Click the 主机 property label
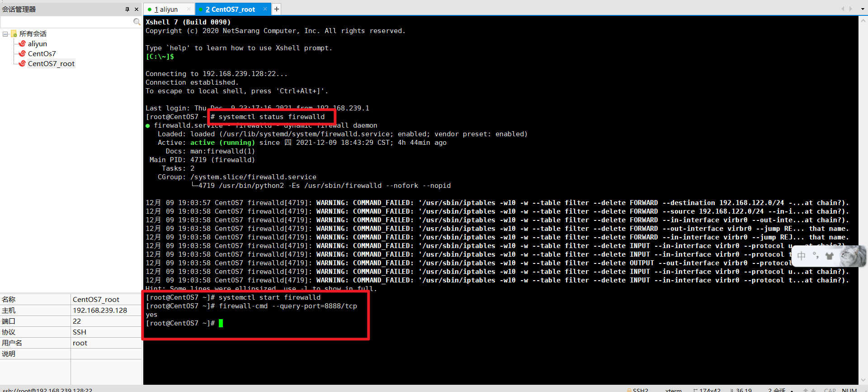 [x=9, y=311]
